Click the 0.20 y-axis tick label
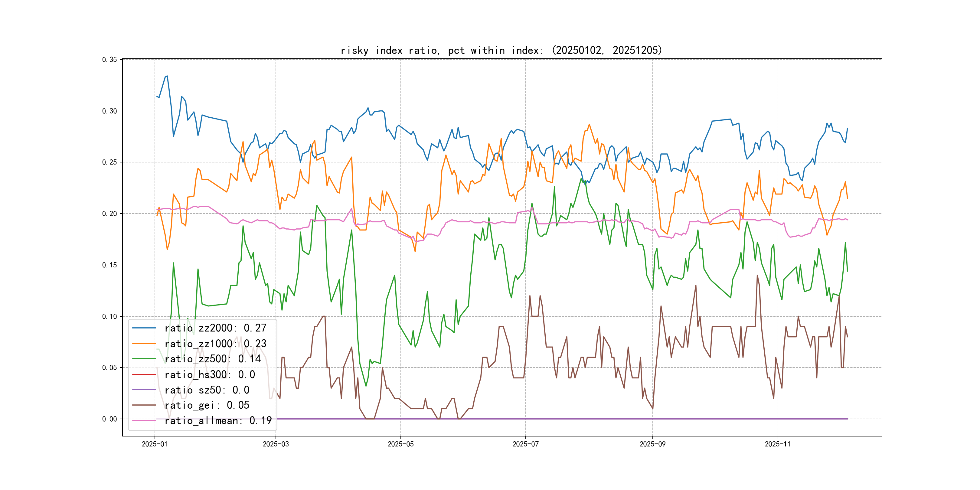The height and width of the screenshot is (490, 980). pos(109,214)
